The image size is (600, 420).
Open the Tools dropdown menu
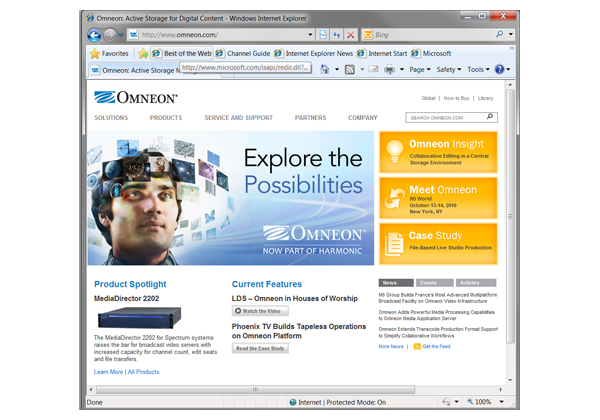point(478,70)
